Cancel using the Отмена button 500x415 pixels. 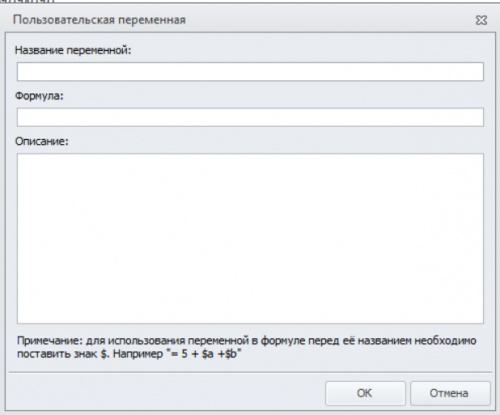coord(450,393)
